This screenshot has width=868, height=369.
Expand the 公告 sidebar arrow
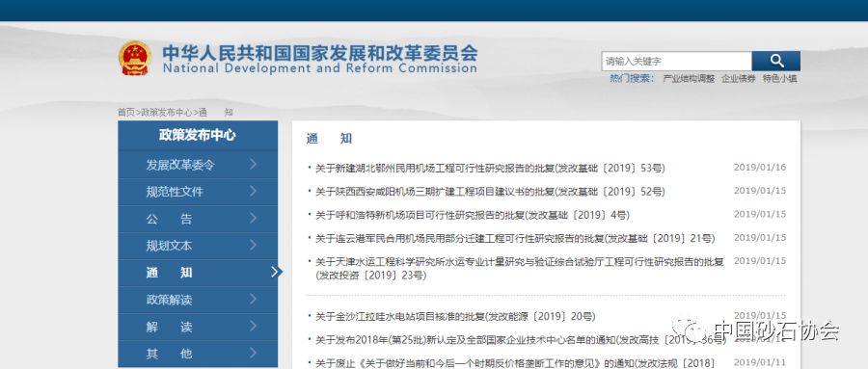coord(253,219)
